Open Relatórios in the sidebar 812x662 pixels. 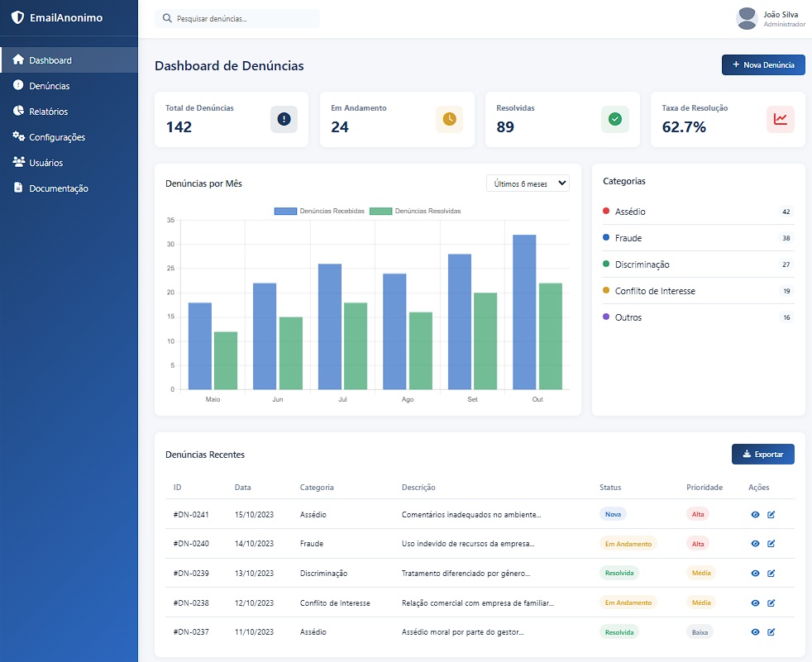(48, 112)
